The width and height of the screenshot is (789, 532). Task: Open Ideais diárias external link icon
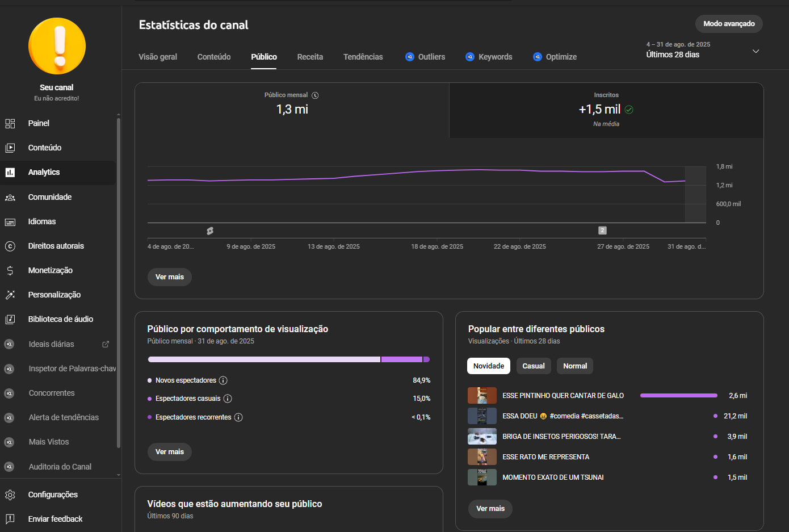click(106, 344)
